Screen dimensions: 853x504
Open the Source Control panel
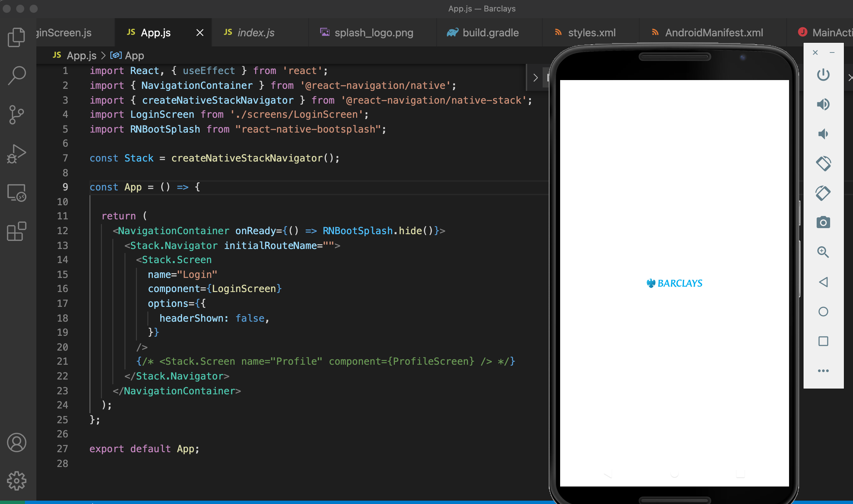[16, 114]
